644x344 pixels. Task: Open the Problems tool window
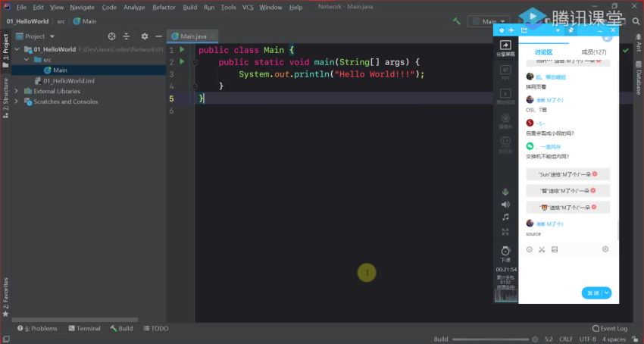coord(37,328)
